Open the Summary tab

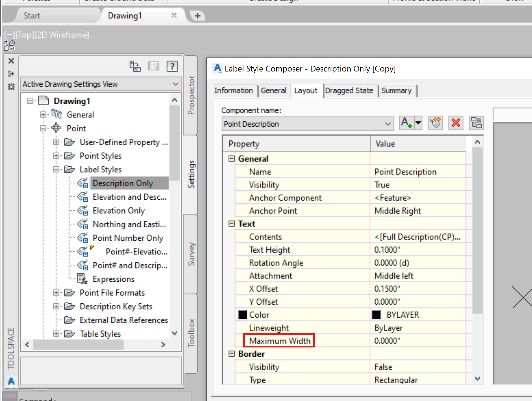point(397,90)
